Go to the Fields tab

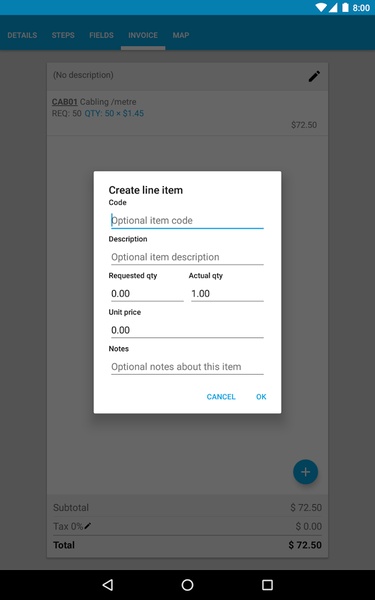coord(101,35)
